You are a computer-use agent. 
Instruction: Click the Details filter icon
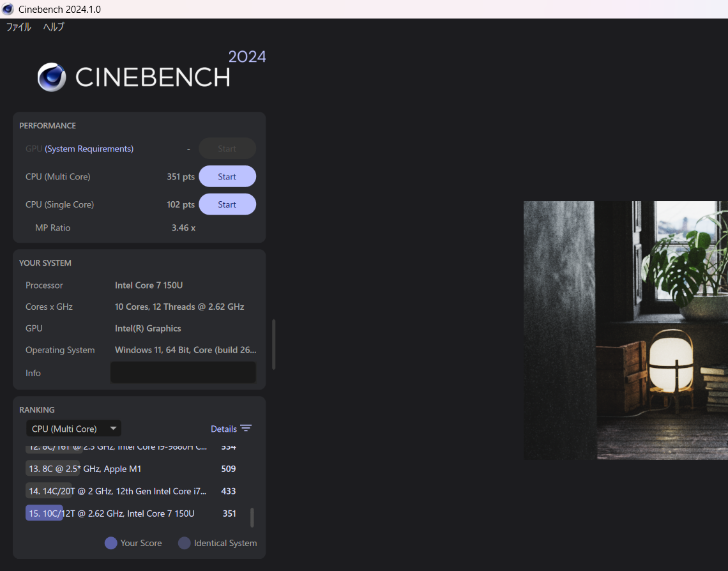(246, 428)
